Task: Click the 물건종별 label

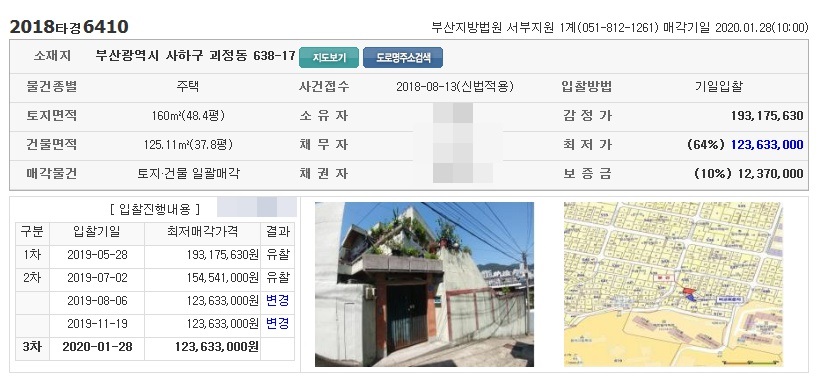Action: 52,87
